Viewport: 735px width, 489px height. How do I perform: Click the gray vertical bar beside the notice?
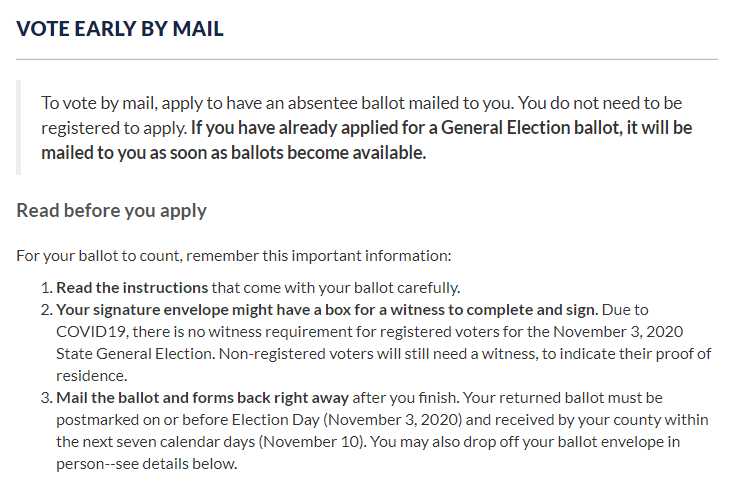point(19,128)
